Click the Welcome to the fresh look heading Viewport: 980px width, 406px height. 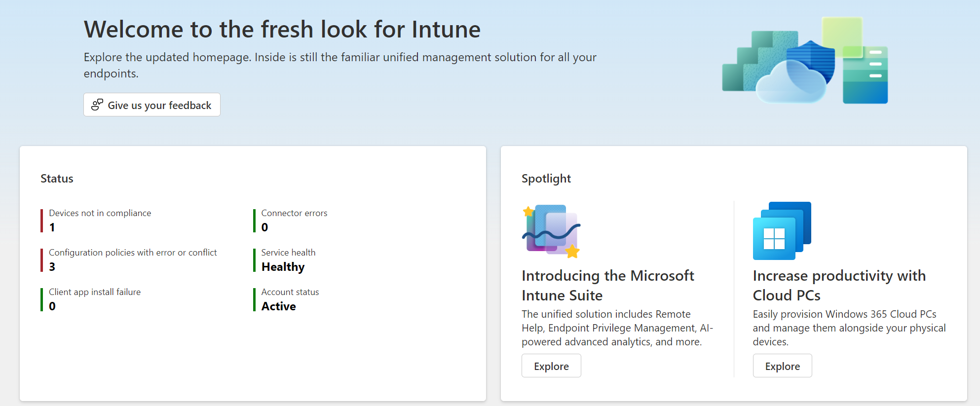(282, 29)
